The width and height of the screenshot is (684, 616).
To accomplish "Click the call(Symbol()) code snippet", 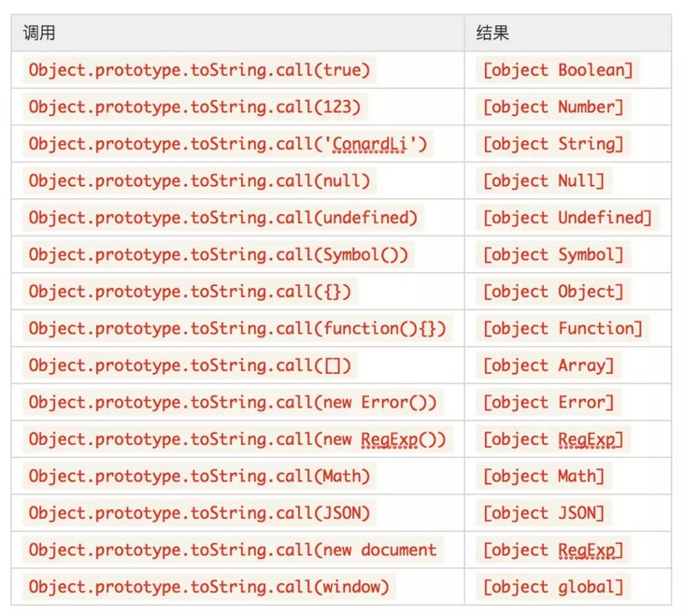I will (x=218, y=255).
